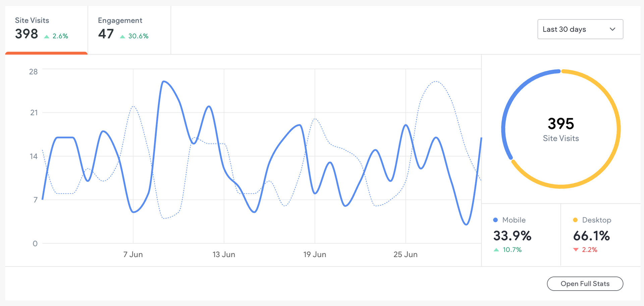The height and width of the screenshot is (306, 644).
Task: Click the 19 Jun axis label
Action: click(x=315, y=255)
